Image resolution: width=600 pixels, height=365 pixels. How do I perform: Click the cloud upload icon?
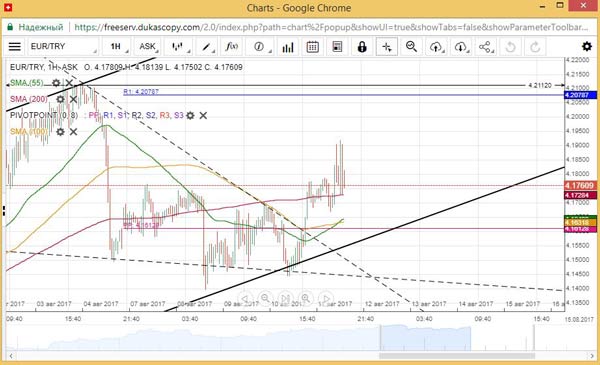click(x=436, y=47)
